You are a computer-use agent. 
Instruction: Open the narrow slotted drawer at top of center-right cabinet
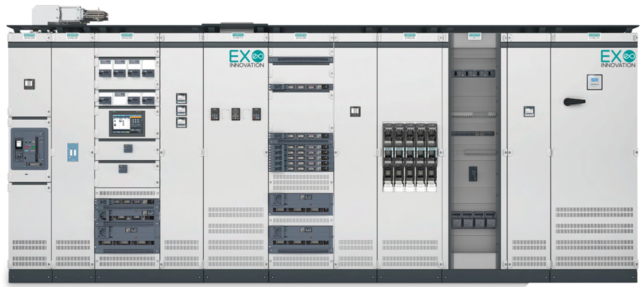tap(301, 60)
